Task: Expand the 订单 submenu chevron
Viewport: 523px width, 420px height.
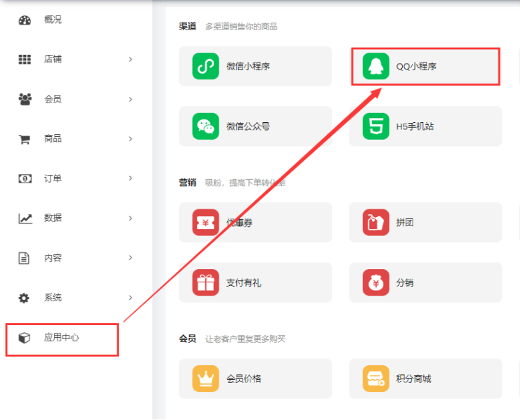Action: tap(131, 178)
